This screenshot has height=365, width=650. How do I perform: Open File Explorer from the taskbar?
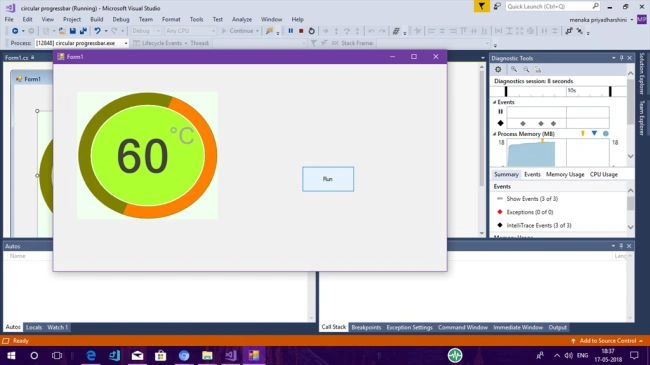click(207, 355)
